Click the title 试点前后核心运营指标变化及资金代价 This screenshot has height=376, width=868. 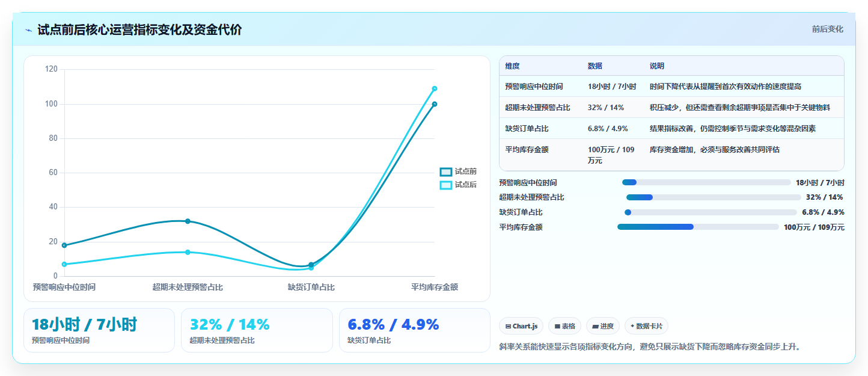pos(139,30)
